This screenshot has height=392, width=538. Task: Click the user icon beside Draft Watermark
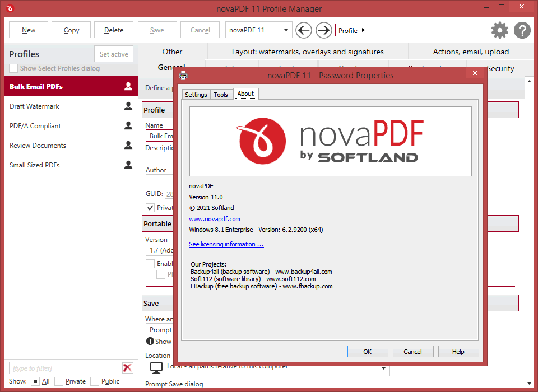pyautogui.click(x=128, y=106)
